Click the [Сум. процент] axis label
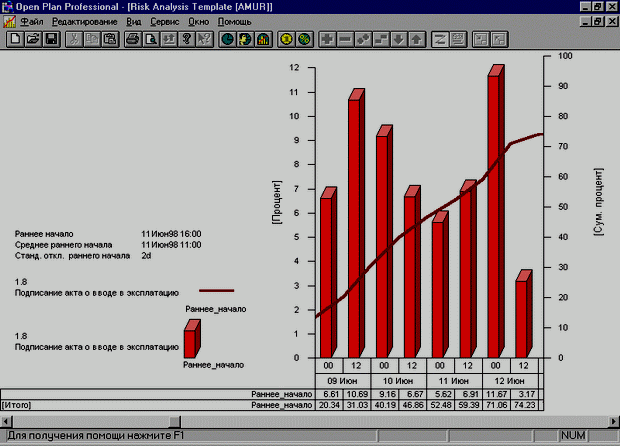Screen dimensions: 620x446 (x=599, y=202)
